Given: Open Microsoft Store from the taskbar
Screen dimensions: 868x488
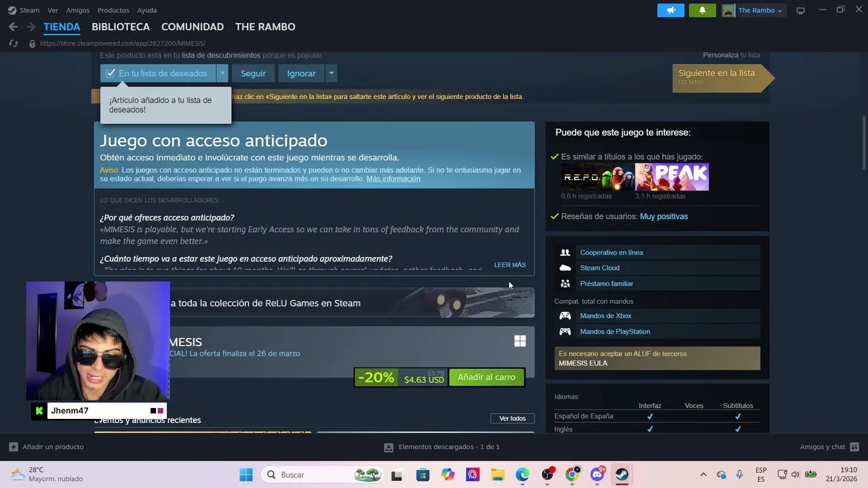Looking at the screenshot, I should point(422,474).
